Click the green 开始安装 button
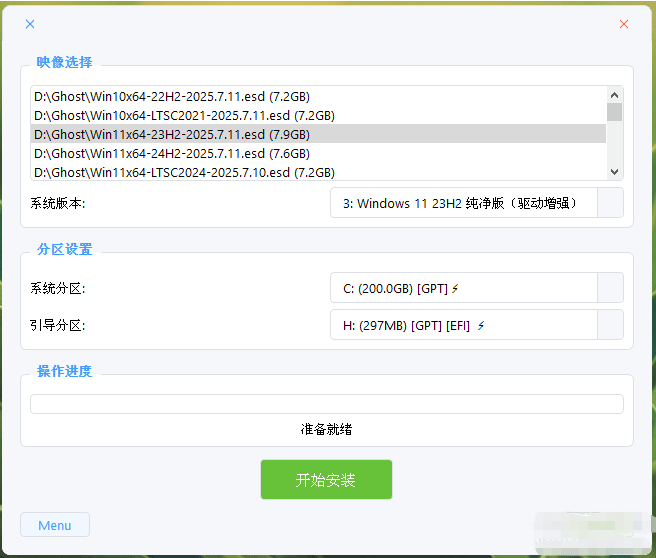Screen dimensions: 656x558 click(326, 479)
